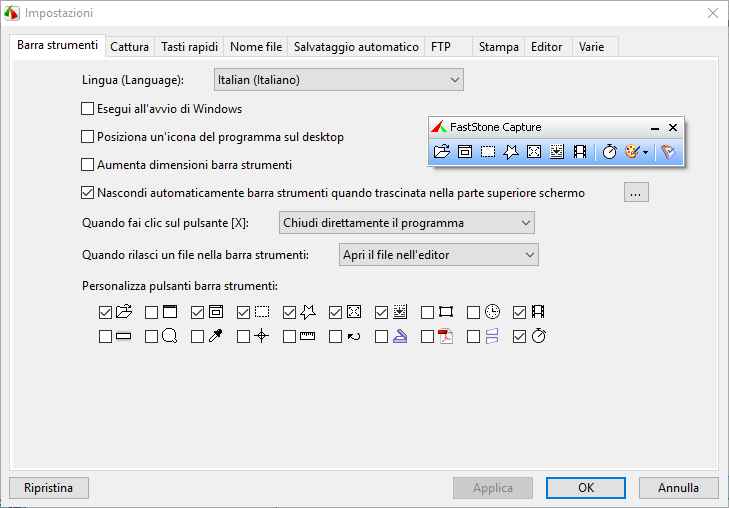Select the Stampa tab
729x508 pixels.
pos(498,47)
